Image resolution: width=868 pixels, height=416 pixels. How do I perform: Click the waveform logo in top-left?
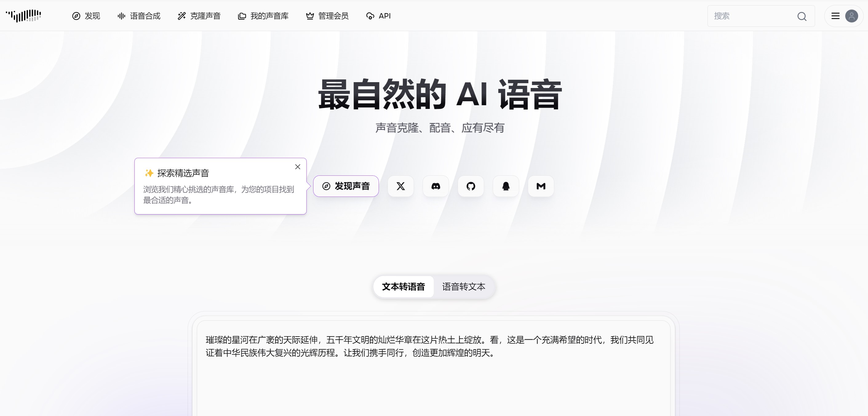click(x=24, y=15)
